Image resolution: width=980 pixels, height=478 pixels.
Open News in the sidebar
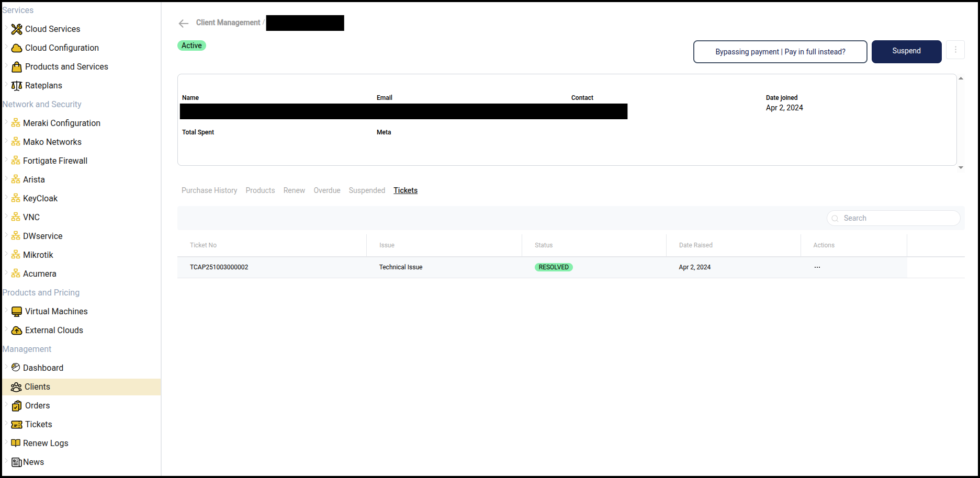33,462
